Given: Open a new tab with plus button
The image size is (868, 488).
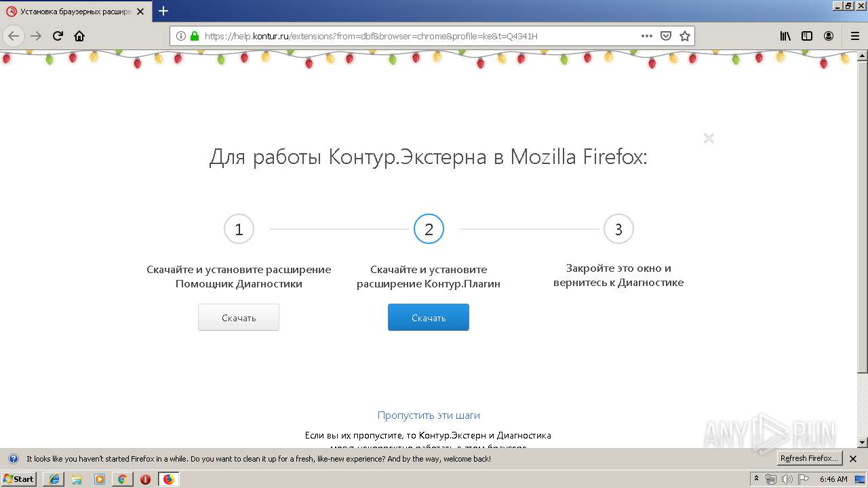Looking at the screenshot, I should coord(163,11).
